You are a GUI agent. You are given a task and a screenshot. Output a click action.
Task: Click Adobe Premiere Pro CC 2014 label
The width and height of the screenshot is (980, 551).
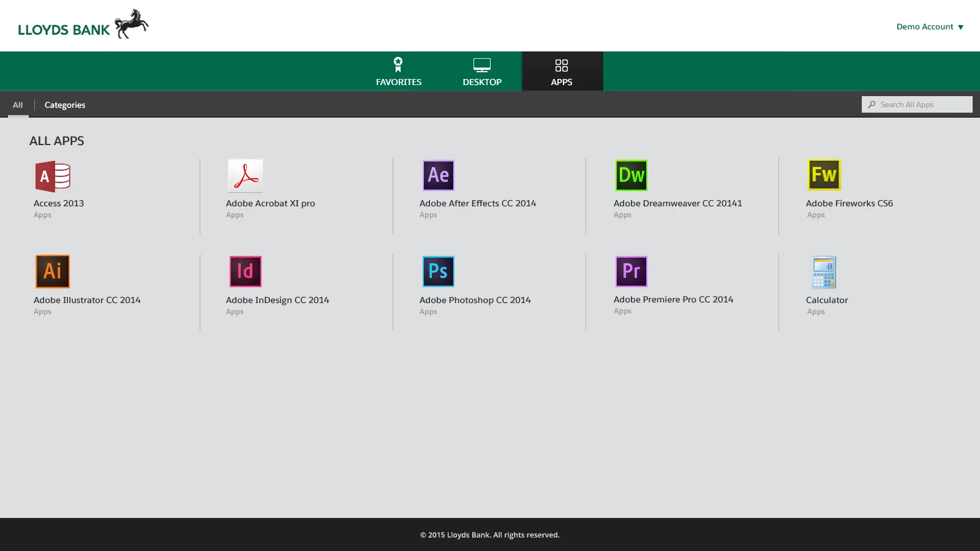click(x=673, y=299)
